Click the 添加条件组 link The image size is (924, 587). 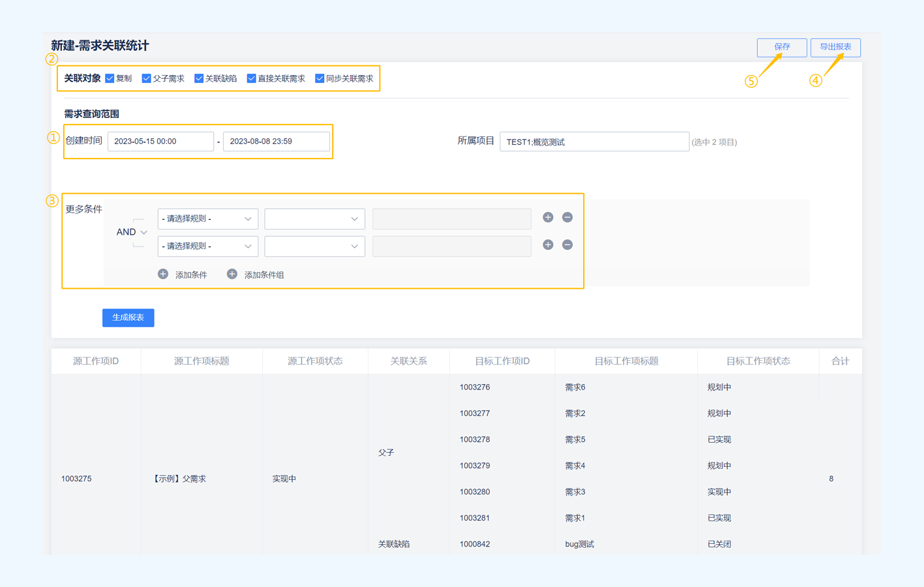(264, 275)
